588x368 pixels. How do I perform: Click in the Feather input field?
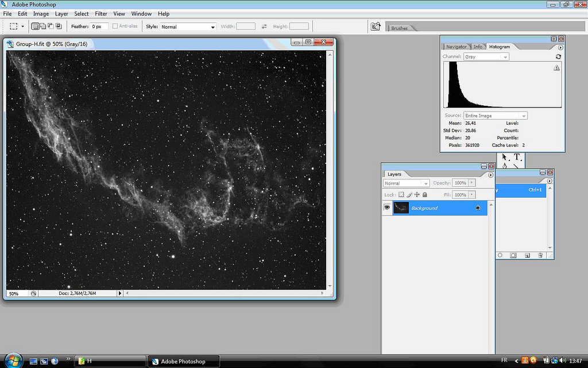[98, 26]
